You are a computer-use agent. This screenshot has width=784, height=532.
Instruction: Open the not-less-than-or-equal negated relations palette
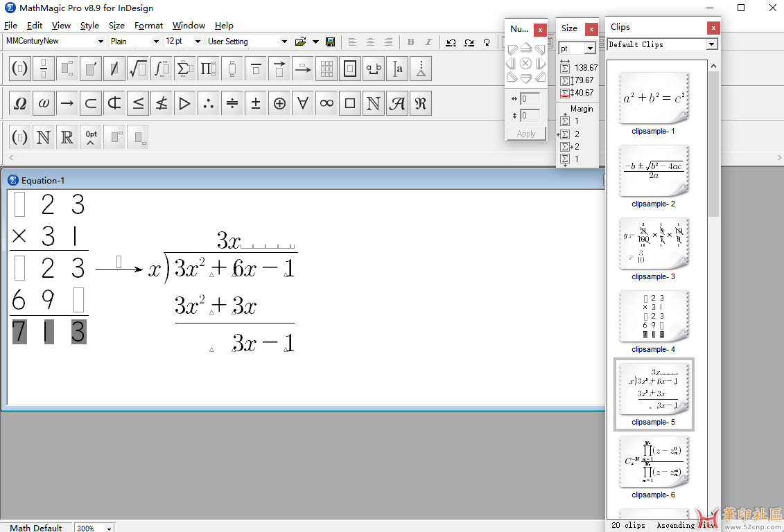click(x=161, y=103)
